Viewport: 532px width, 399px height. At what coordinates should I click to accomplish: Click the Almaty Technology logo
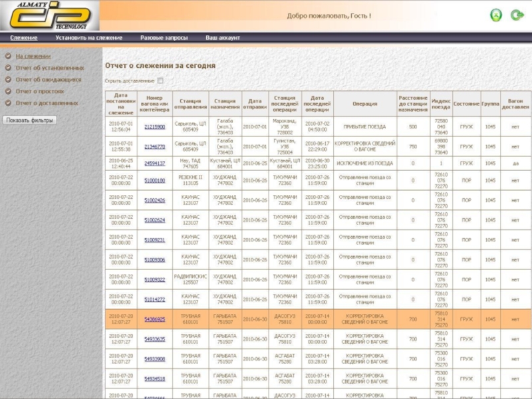coord(49,16)
